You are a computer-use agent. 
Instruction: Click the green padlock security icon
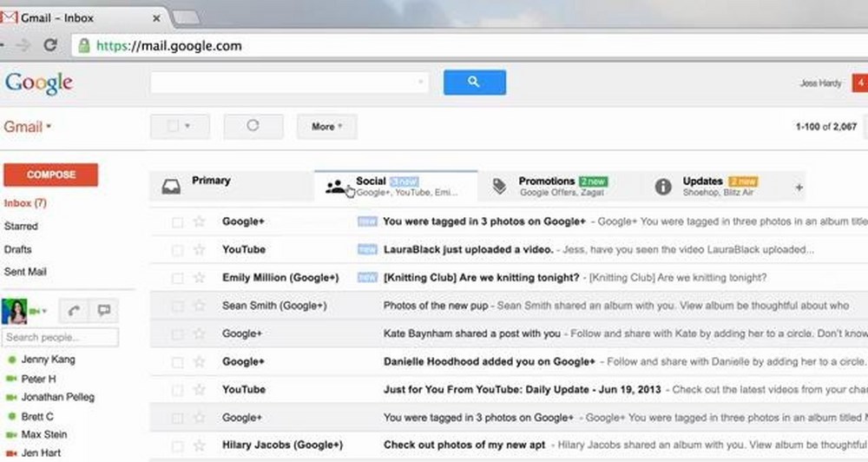tap(83, 45)
